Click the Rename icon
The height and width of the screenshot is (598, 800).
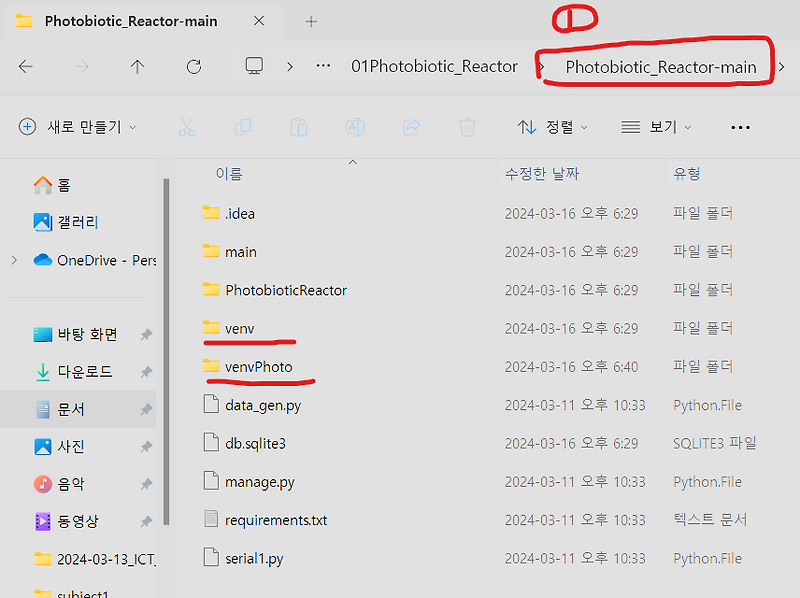[355, 127]
